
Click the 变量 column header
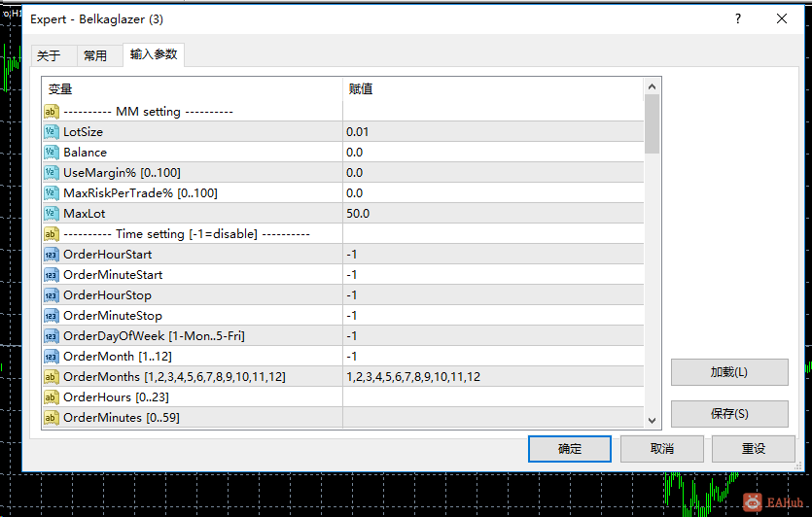193,89
